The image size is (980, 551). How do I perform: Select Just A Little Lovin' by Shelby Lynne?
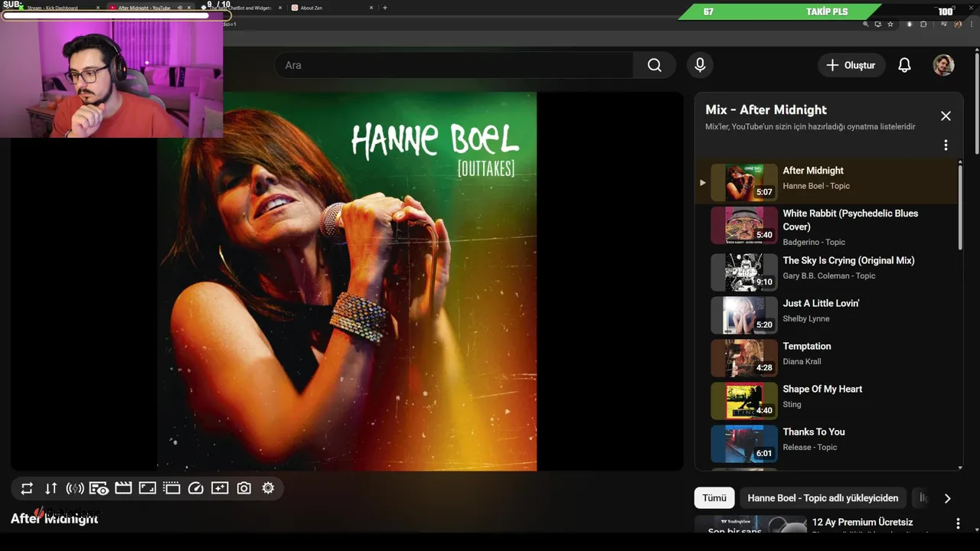pos(826,315)
